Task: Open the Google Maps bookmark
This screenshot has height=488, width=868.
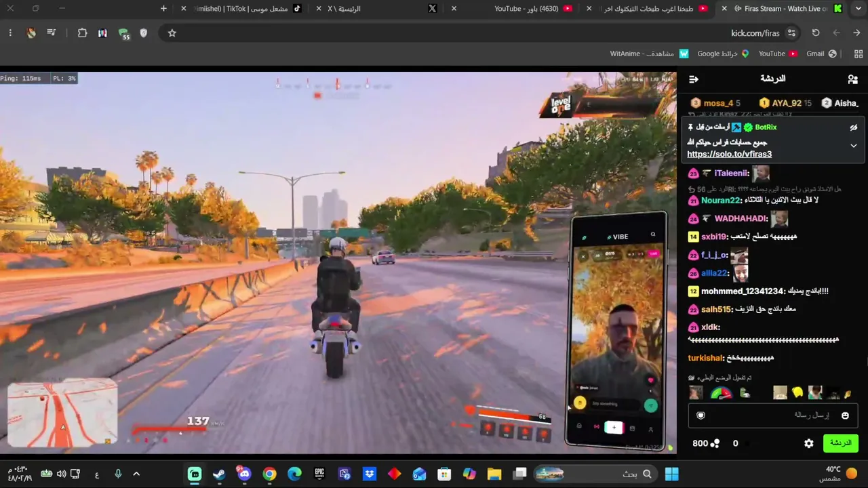Action: [x=723, y=54]
